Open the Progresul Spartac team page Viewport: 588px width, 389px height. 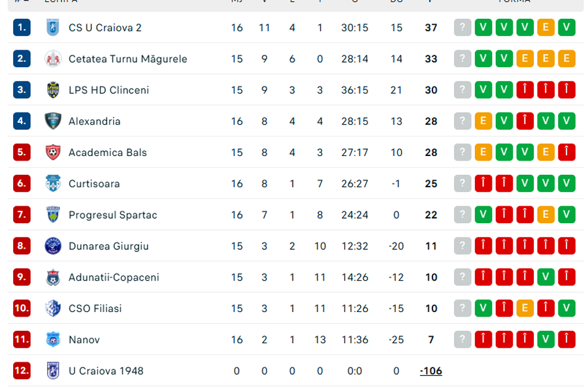[112, 215]
